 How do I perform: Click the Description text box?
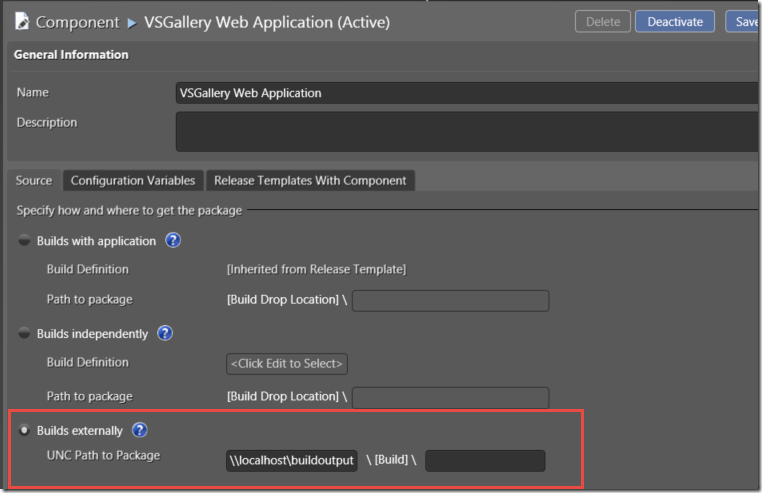[467, 132]
